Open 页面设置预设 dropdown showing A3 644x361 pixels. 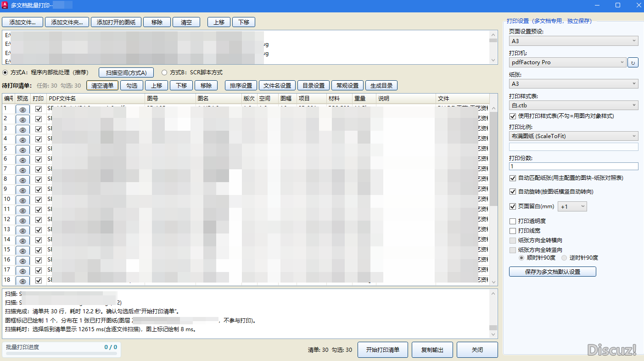(x=574, y=41)
